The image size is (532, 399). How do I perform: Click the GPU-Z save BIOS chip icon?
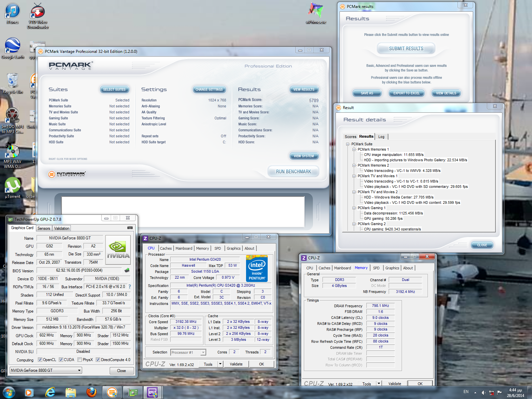click(x=127, y=270)
